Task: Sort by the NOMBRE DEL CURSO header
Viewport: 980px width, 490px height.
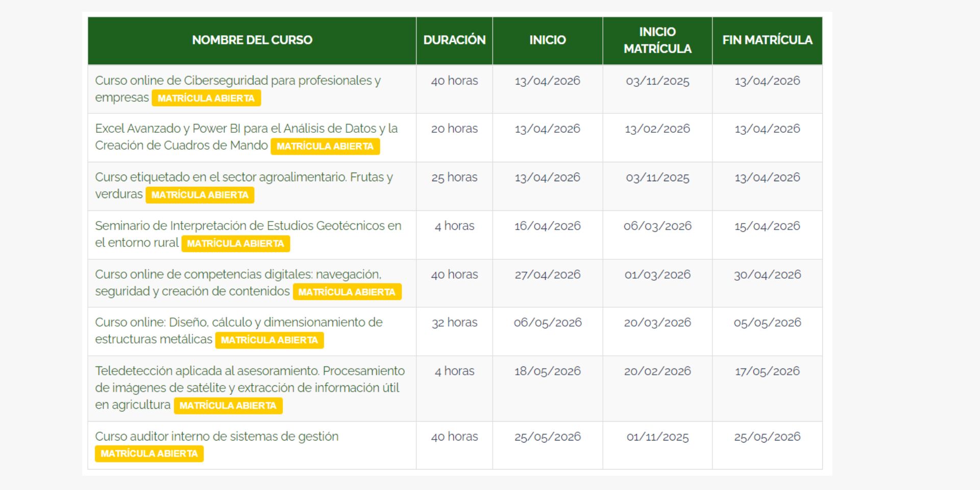Action: pos(252,40)
